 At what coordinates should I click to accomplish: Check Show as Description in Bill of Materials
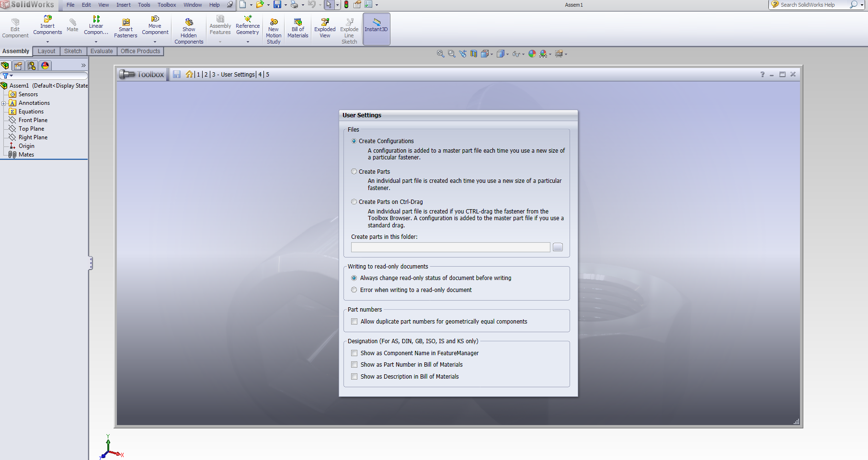click(354, 377)
